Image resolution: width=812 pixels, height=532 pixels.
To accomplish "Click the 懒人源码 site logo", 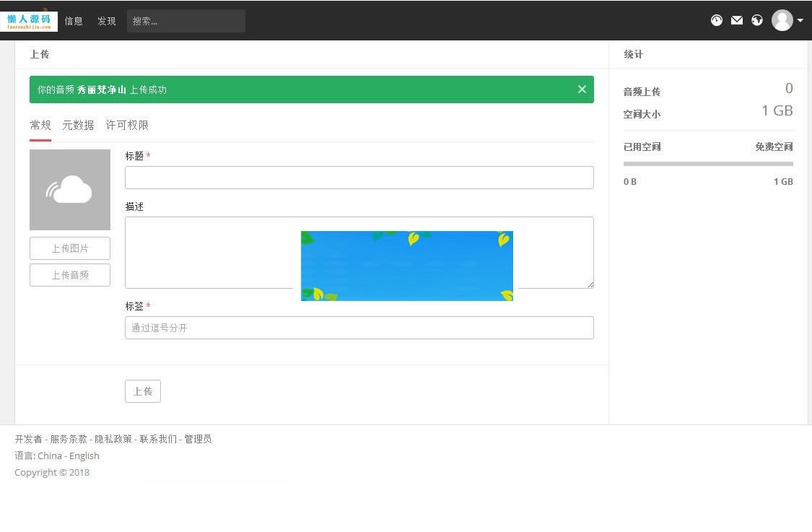I will 29,20.
